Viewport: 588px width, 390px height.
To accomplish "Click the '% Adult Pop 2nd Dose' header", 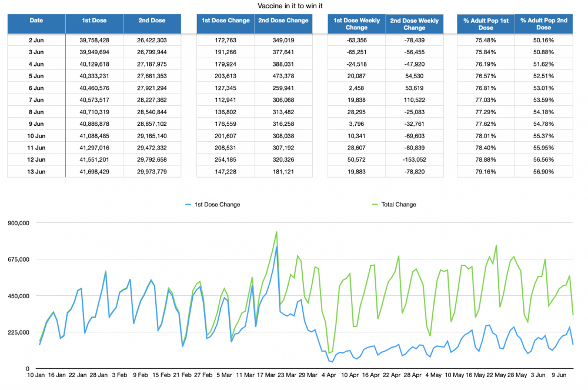I will [544, 24].
